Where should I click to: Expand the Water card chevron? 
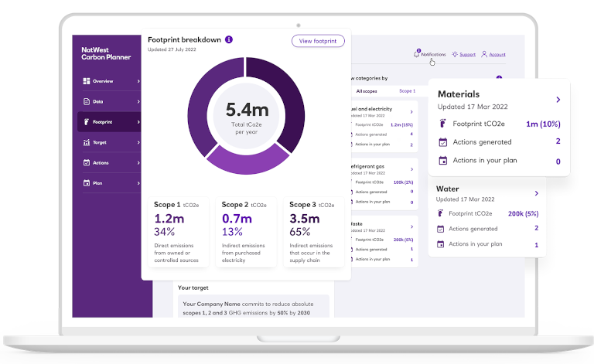coord(536,193)
